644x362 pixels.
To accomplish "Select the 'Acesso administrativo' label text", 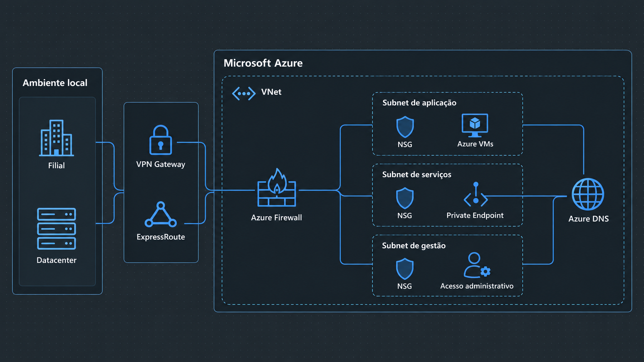I will (477, 286).
